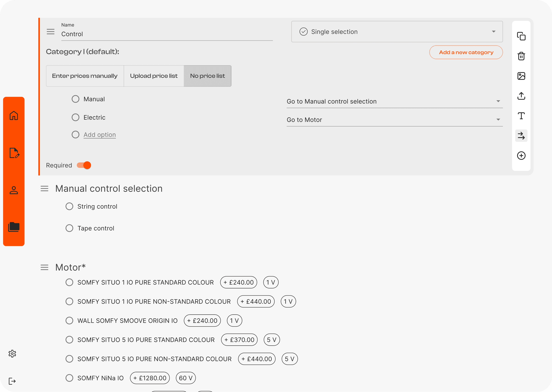
Task: Click the add image icon
Action: (x=521, y=76)
